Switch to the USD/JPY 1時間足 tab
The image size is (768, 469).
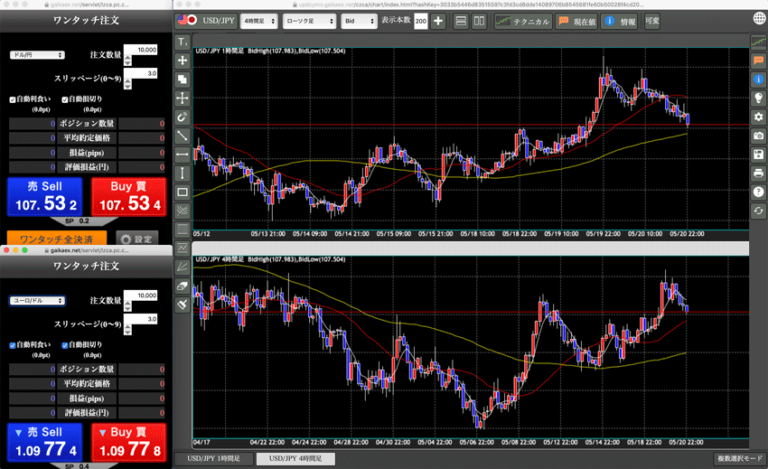coord(213,459)
